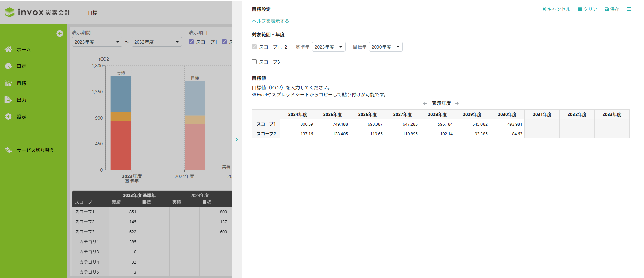
Task: Open the 目標年 2030年度 dropdown
Action: (x=385, y=47)
